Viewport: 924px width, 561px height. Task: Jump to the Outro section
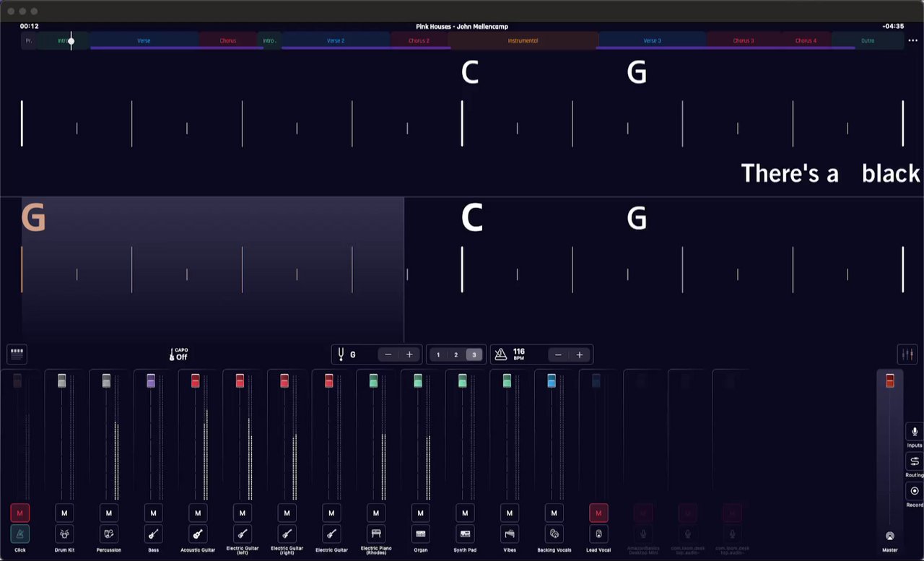[x=868, y=40]
